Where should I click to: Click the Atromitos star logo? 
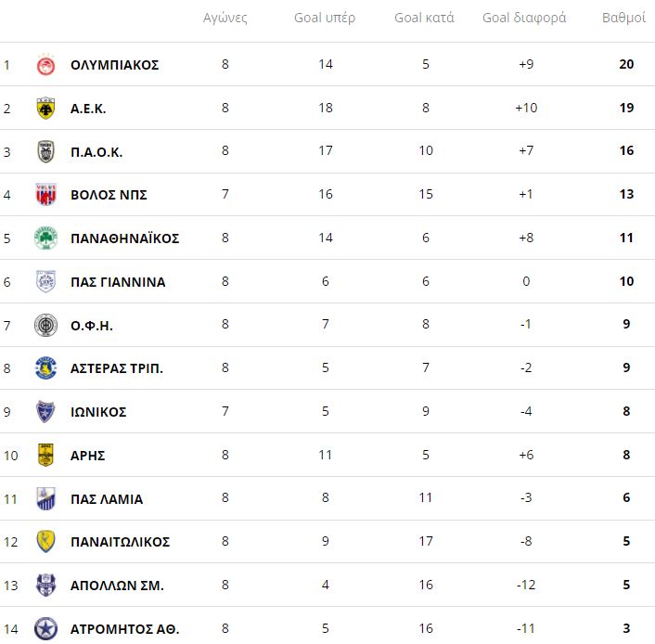click(45, 628)
